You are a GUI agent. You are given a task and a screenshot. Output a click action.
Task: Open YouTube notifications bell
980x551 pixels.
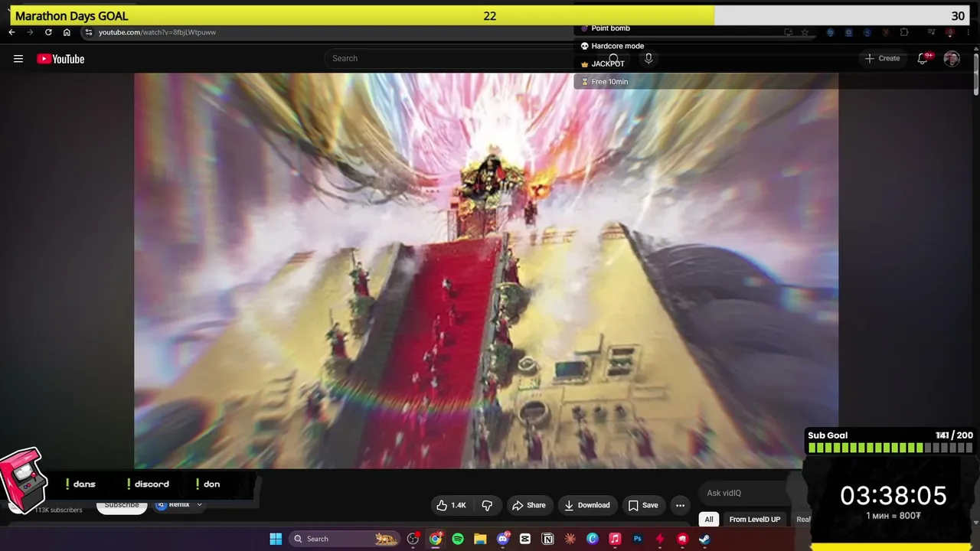924,58
